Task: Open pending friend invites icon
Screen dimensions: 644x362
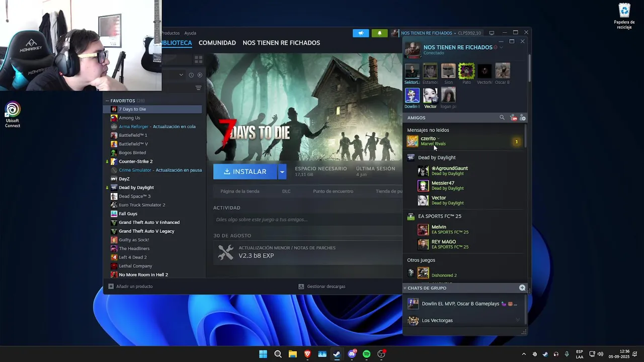Action: [514, 118]
